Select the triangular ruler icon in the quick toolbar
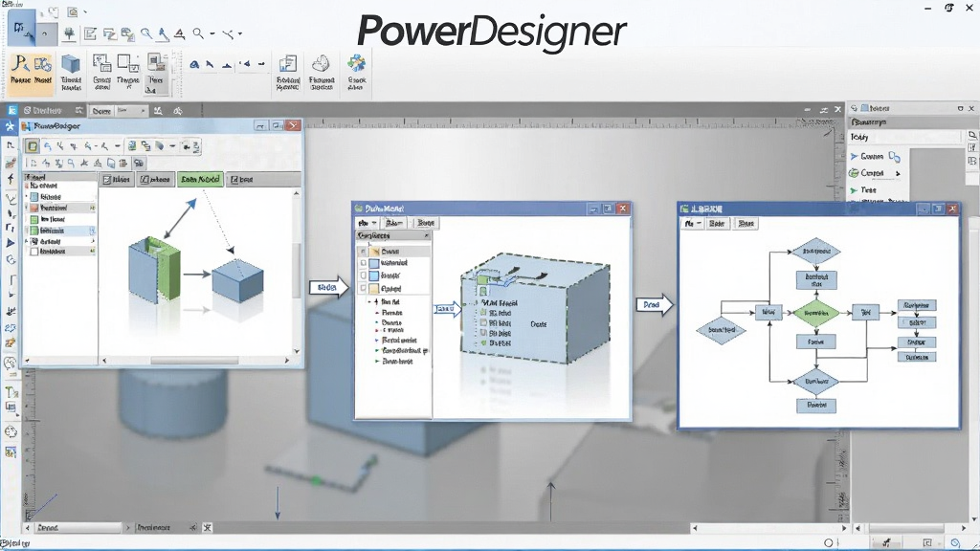This screenshot has height=551, width=980. [x=179, y=33]
